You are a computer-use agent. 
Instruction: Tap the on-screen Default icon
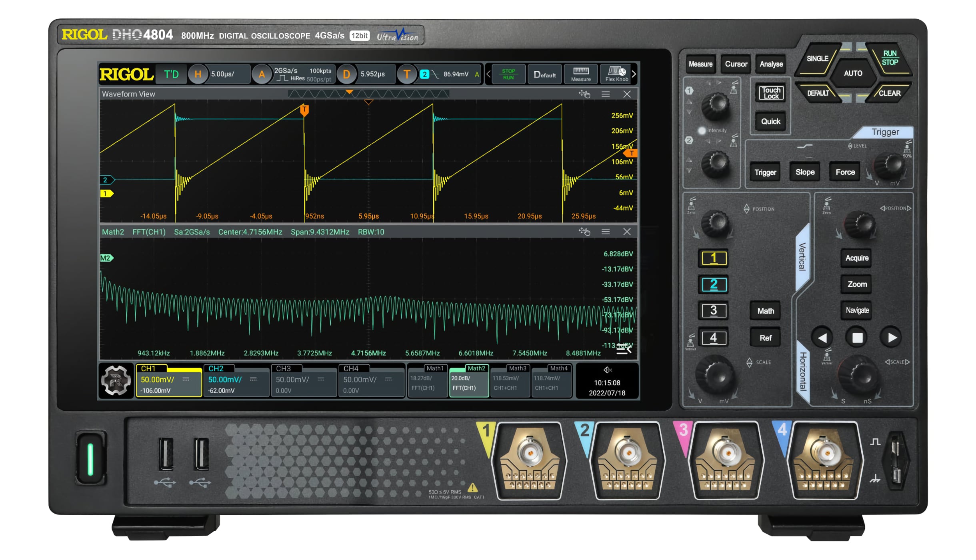click(545, 74)
